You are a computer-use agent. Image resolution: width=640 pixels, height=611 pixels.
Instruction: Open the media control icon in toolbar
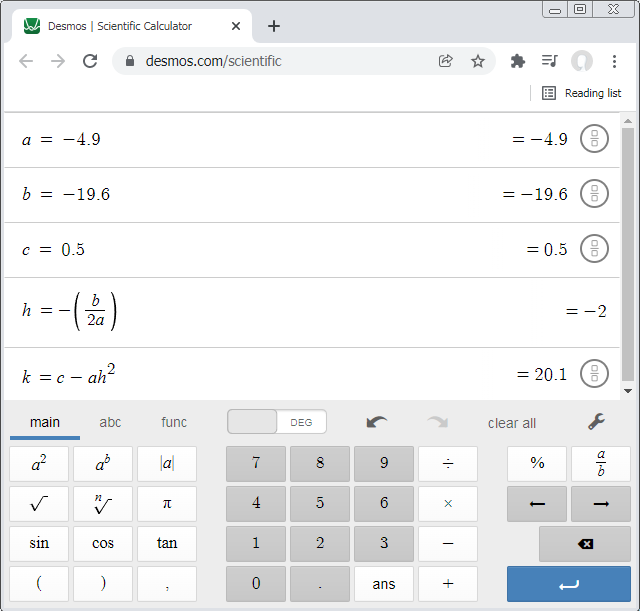pyautogui.click(x=549, y=61)
